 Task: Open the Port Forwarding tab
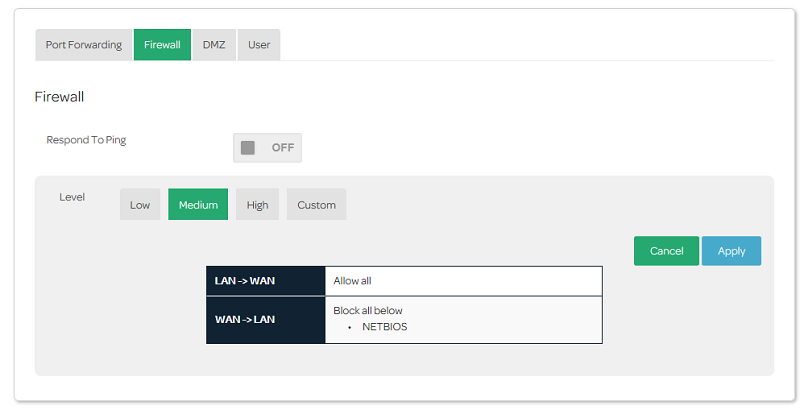84,45
